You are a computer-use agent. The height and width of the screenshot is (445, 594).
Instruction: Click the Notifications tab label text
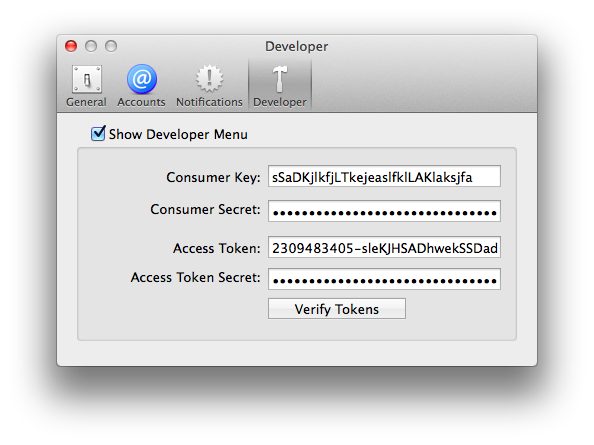click(x=209, y=102)
